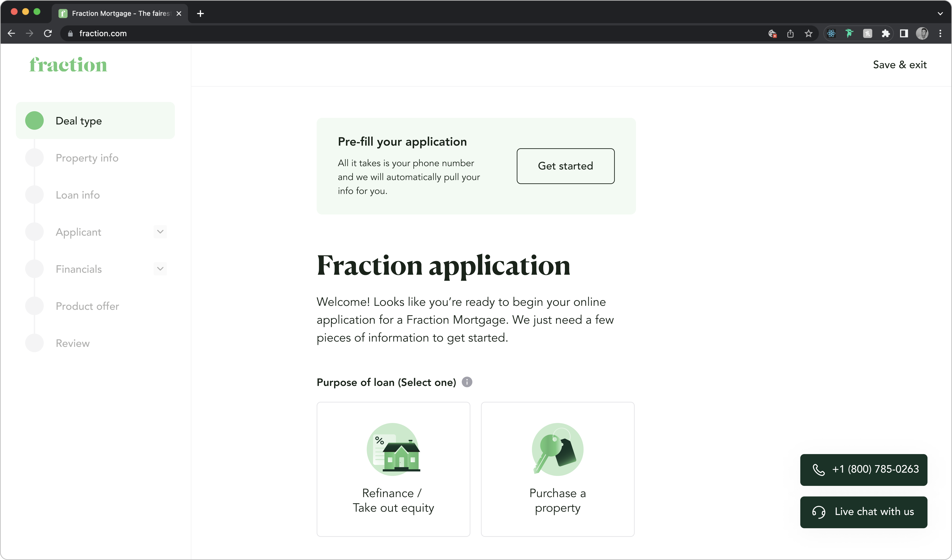Click the info icon beside Purpose of loan
This screenshot has height=560, width=952.
coord(467,382)
